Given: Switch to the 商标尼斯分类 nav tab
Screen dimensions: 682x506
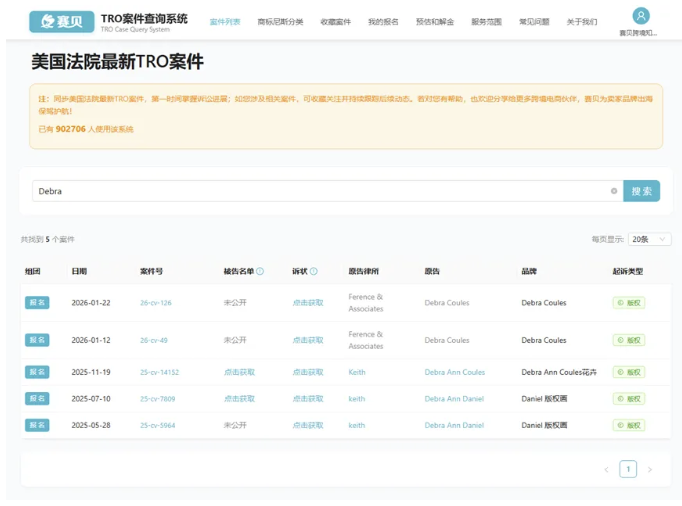Looking at the screenshot, I should [x=280, y=21].
